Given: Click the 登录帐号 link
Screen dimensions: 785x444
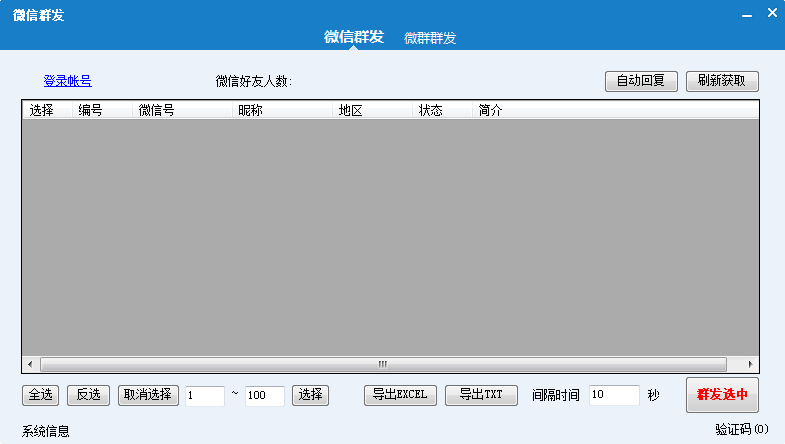Looking at the screenshot, I should 67,81.
